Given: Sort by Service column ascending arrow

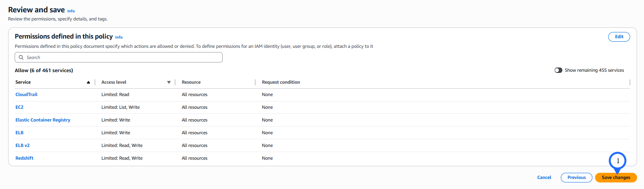Looking at the screenshot, I should point(88,82).
